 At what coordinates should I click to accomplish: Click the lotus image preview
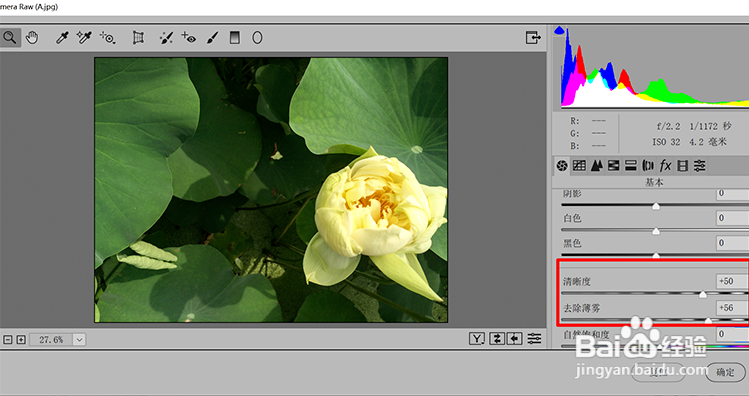[271, 190]
